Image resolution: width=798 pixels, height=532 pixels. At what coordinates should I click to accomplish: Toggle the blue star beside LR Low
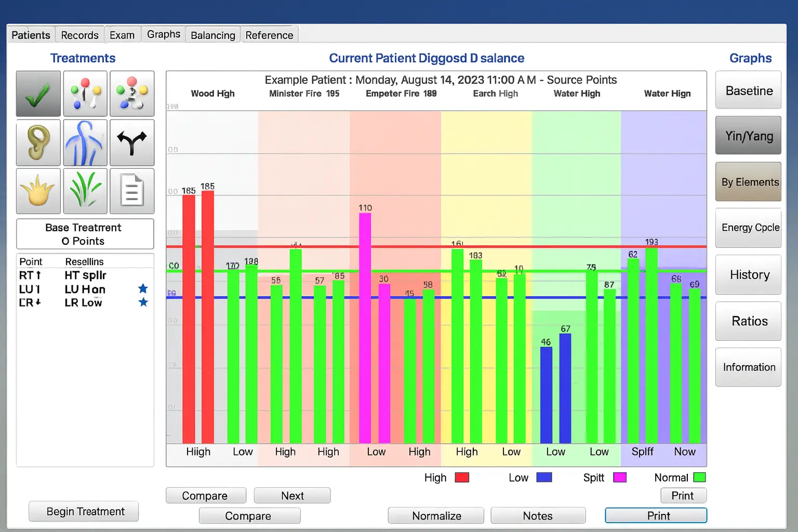pos(143,302)
